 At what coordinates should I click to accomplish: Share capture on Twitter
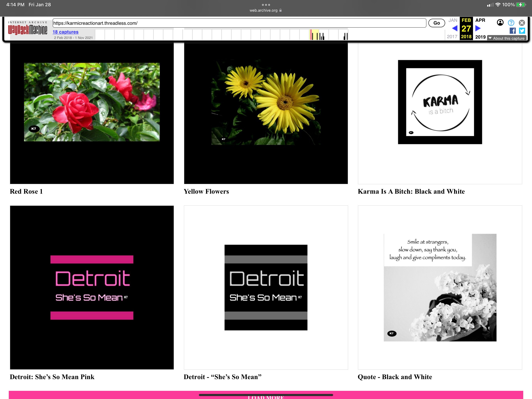tap(522, 31)
